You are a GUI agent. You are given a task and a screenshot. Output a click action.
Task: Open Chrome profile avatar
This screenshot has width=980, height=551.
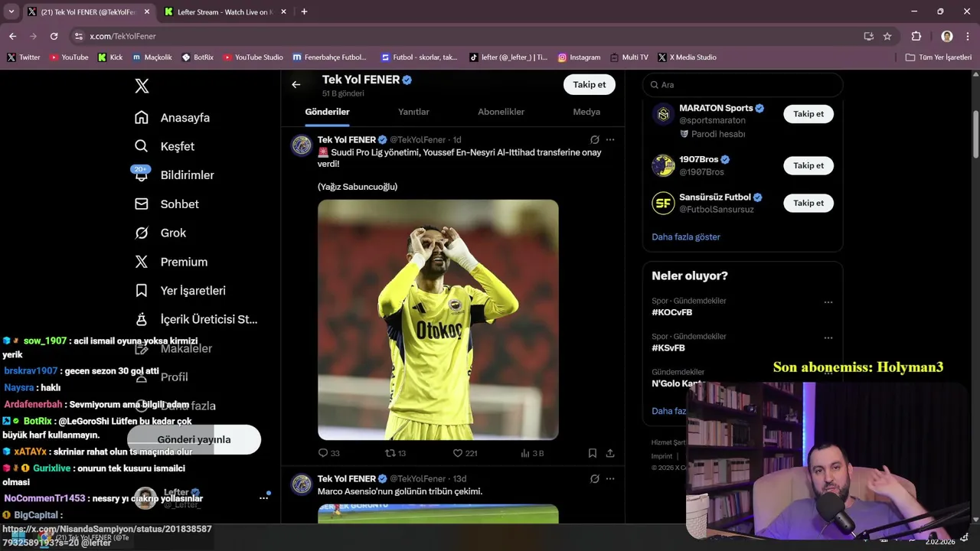pos(947,36)
